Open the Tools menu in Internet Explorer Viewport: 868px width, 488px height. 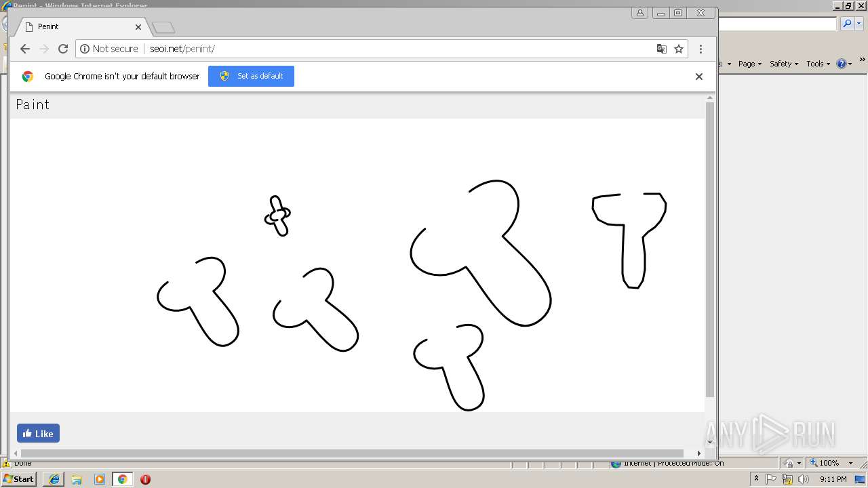point(818,64)
